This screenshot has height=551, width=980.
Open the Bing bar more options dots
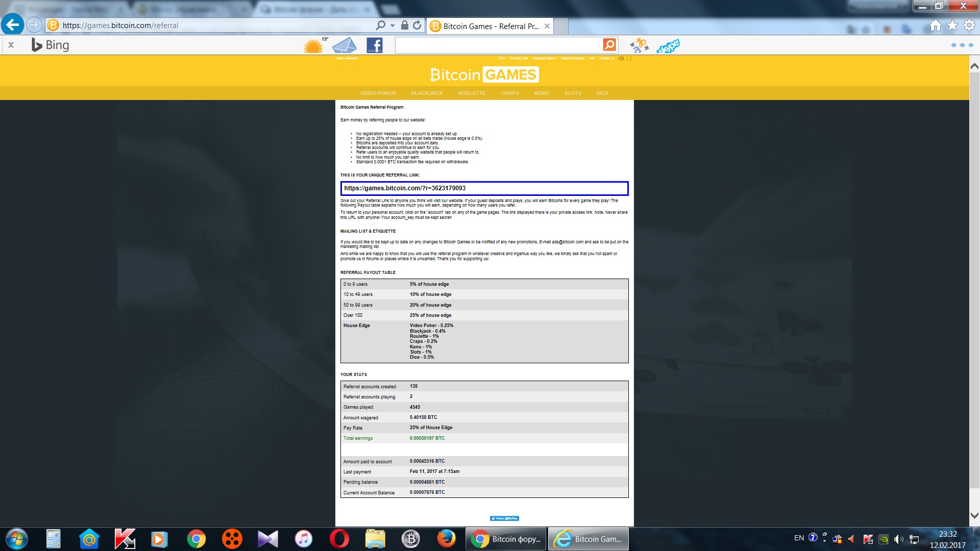click(x=962, y=45)
